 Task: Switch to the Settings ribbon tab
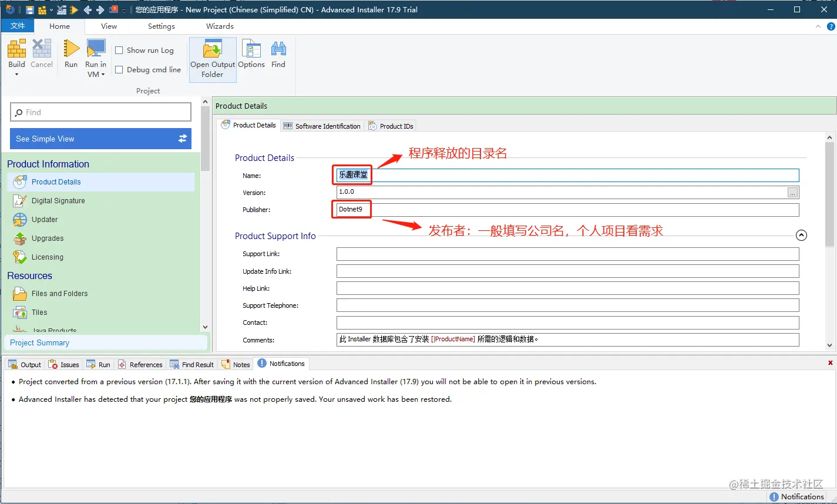pyautogui.click(x=162, y=26)
